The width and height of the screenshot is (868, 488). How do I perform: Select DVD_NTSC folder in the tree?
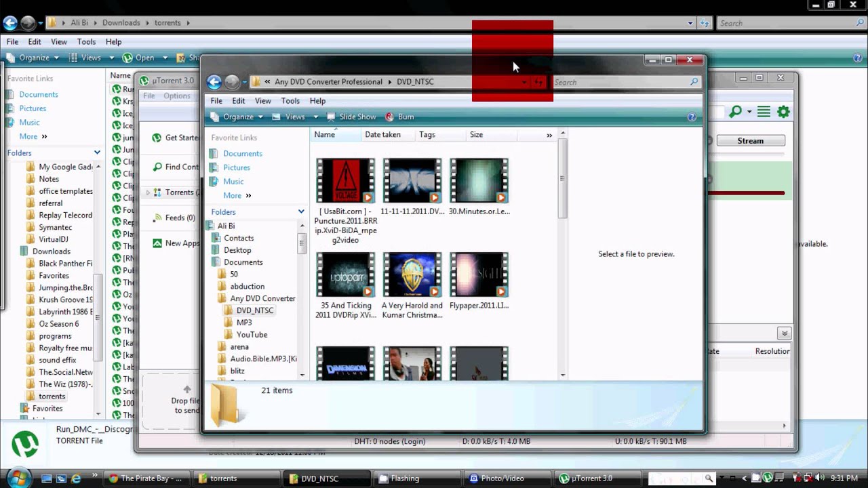coord(255,311)
